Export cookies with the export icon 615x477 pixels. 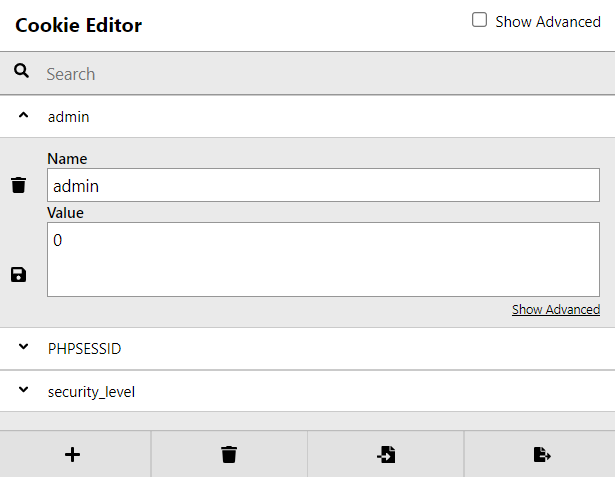coord(542,455)
